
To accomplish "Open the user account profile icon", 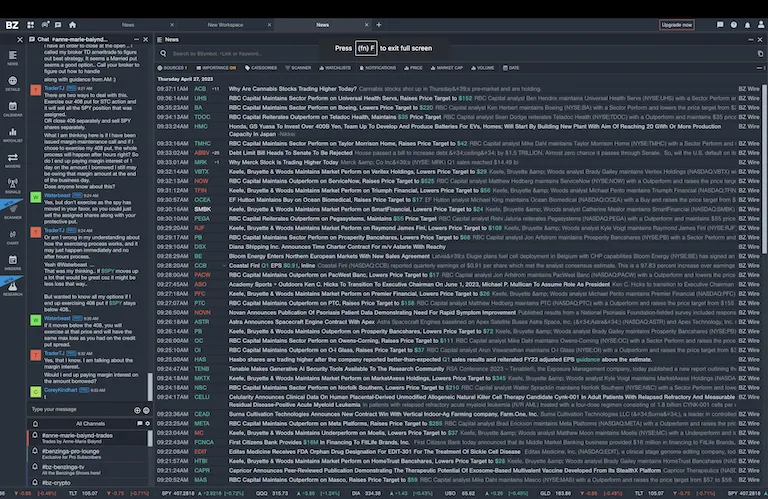I will pyautogui.click(x=761, y=24).
